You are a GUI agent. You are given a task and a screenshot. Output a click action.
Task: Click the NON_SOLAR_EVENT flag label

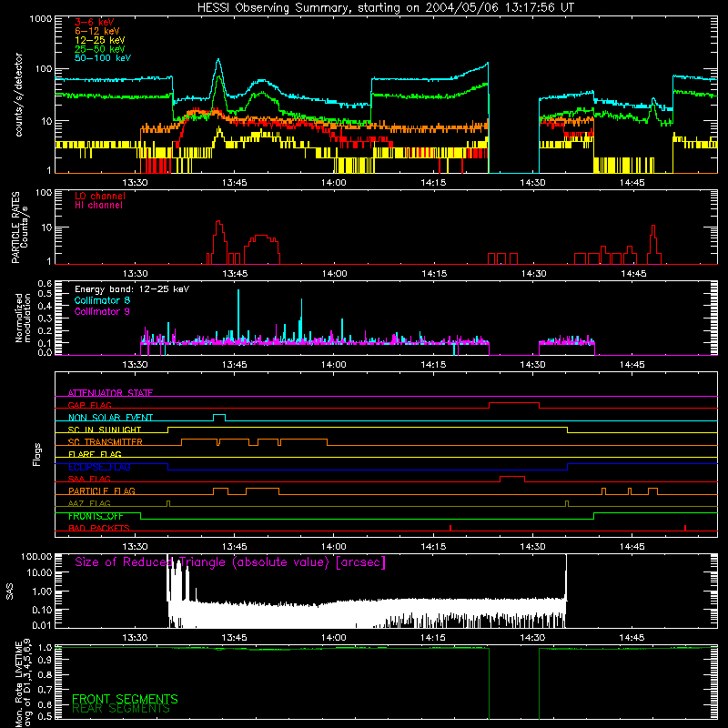110,418
